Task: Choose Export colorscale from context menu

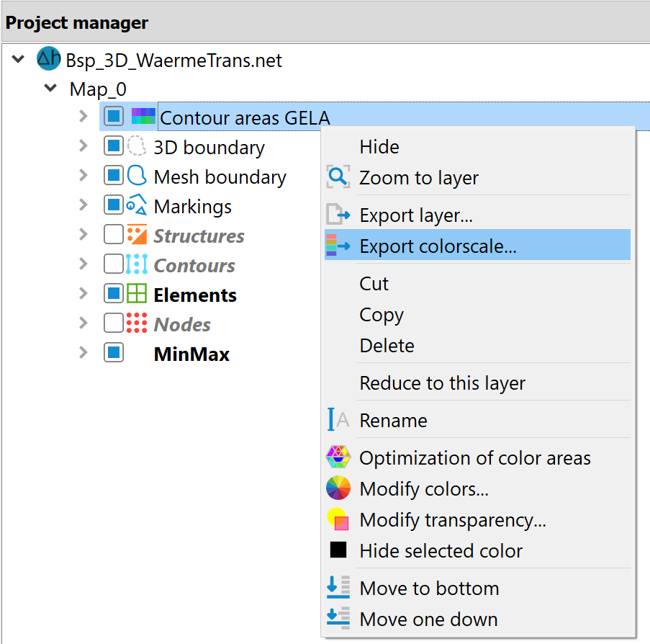Action: click(477, 246)
